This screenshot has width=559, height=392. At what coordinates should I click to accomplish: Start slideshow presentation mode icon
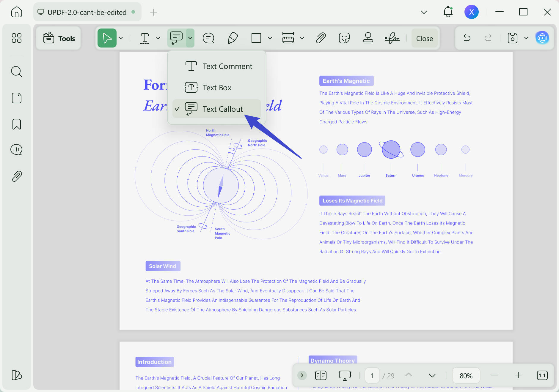[345, 375]
